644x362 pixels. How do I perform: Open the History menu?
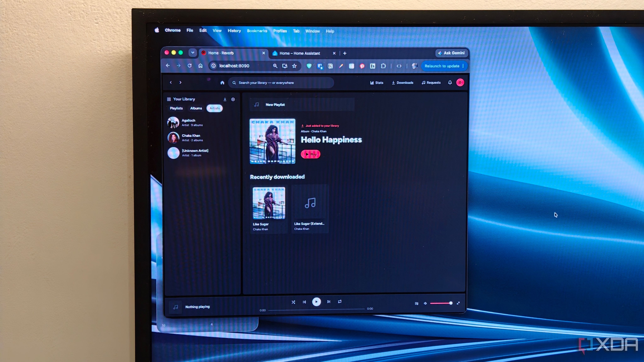click(x=234, y=31)
